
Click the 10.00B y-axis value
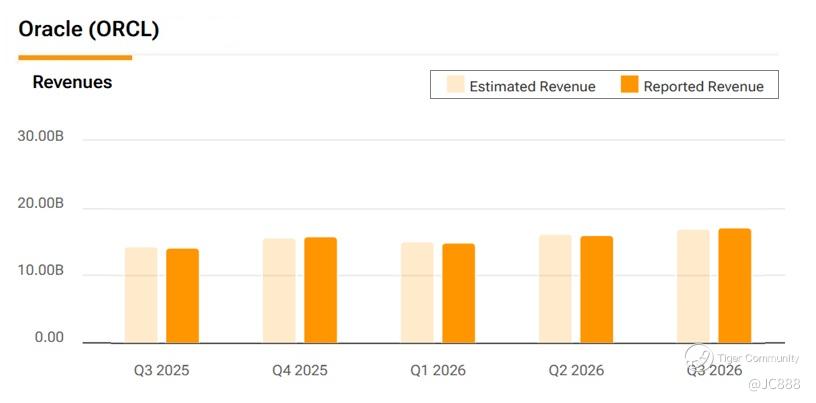[x=41, y=271]
